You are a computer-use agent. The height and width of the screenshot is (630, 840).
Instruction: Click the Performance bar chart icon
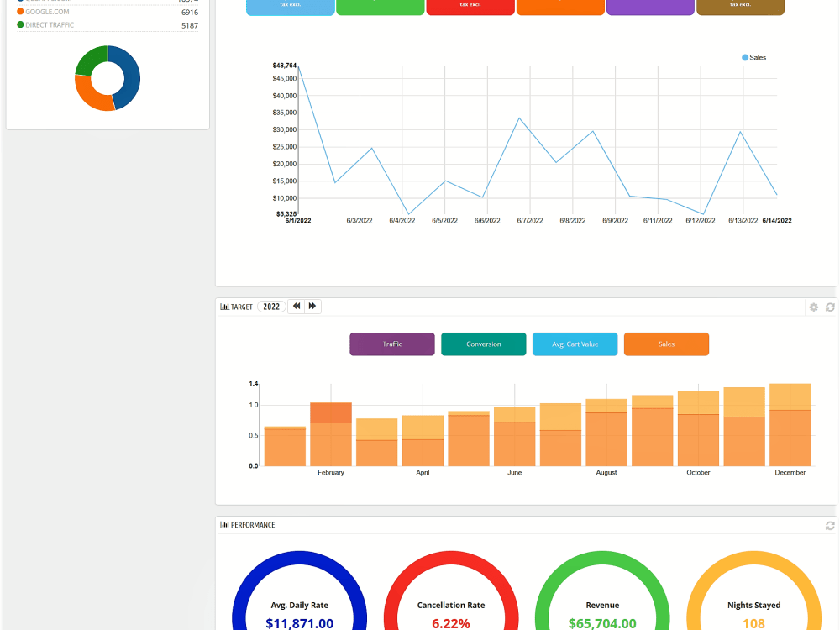click(x=224, y=525)
